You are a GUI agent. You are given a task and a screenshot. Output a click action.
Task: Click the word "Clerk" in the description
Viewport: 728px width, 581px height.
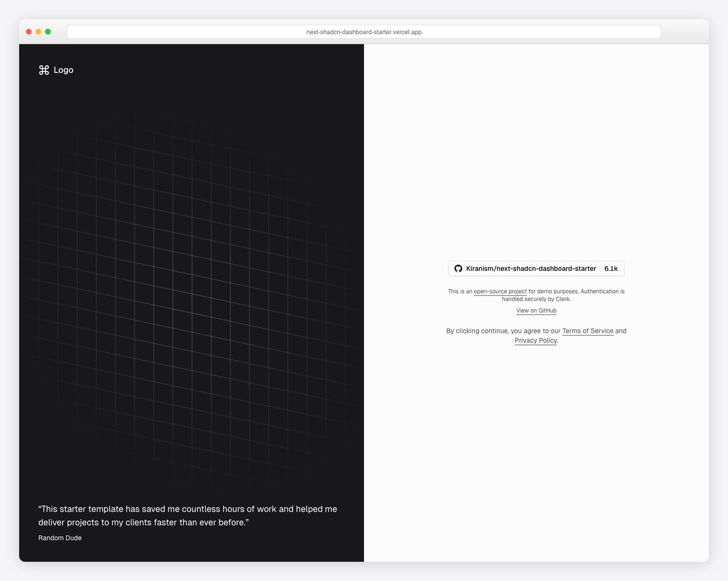pyautogui.click(x=563, y=299)
